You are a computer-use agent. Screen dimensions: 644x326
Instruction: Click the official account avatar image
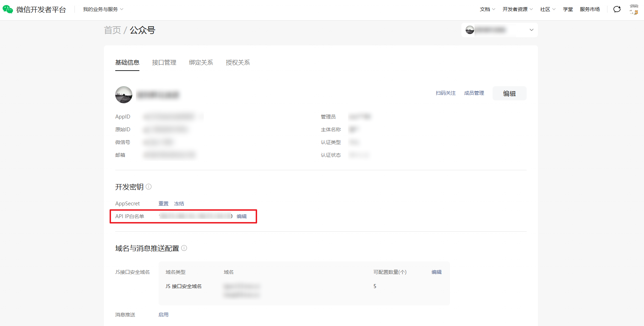(124, 95)
